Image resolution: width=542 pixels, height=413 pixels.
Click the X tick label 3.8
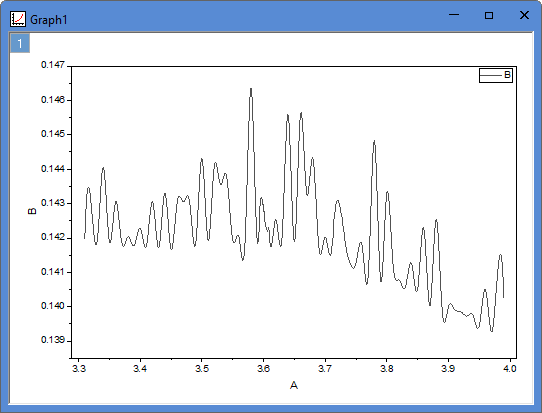[x=386, y=368]
